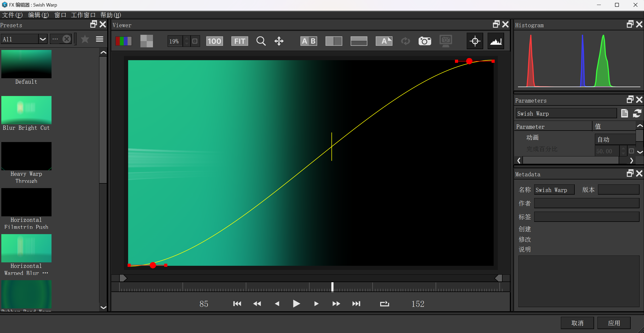Click the 取消 button
Screen dimensions: 644x333
(577, 323)
